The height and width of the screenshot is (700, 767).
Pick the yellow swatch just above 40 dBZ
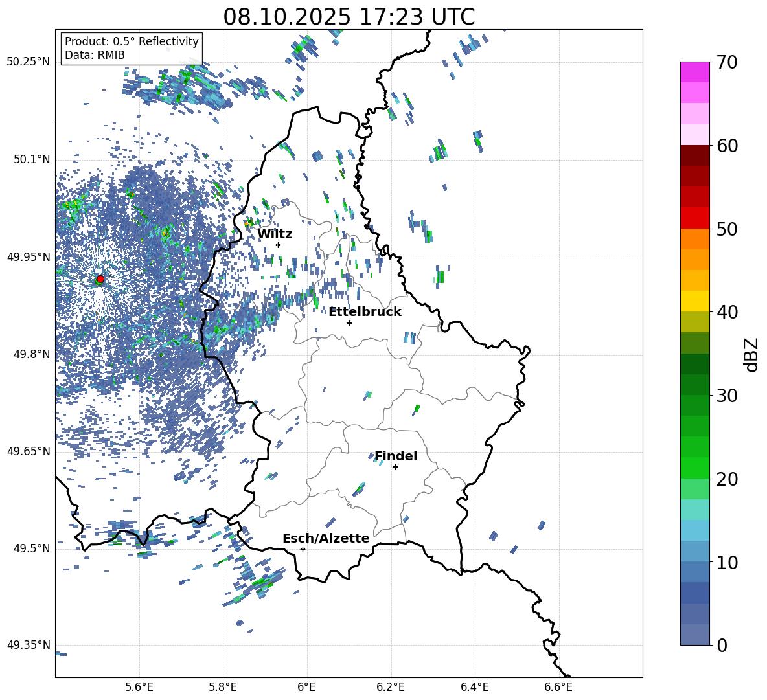tap(695, 301)
